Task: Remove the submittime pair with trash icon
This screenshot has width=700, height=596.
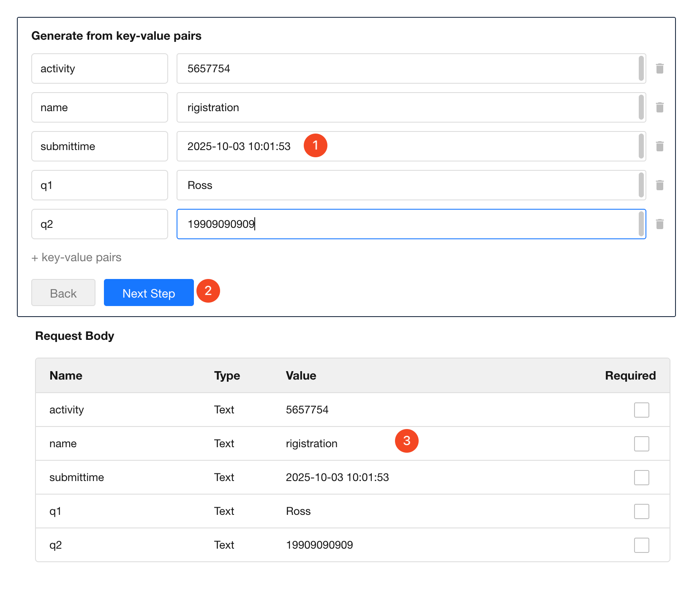Action: pyautogui.click(x=659, y=146)
